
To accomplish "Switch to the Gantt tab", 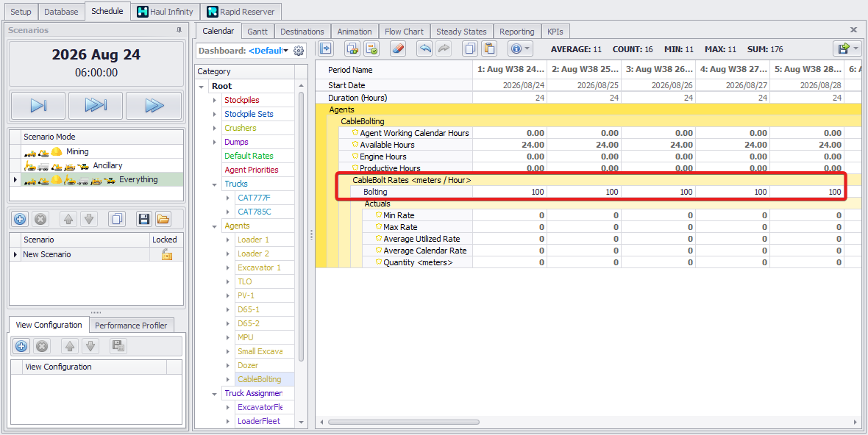I will point(257,32).
